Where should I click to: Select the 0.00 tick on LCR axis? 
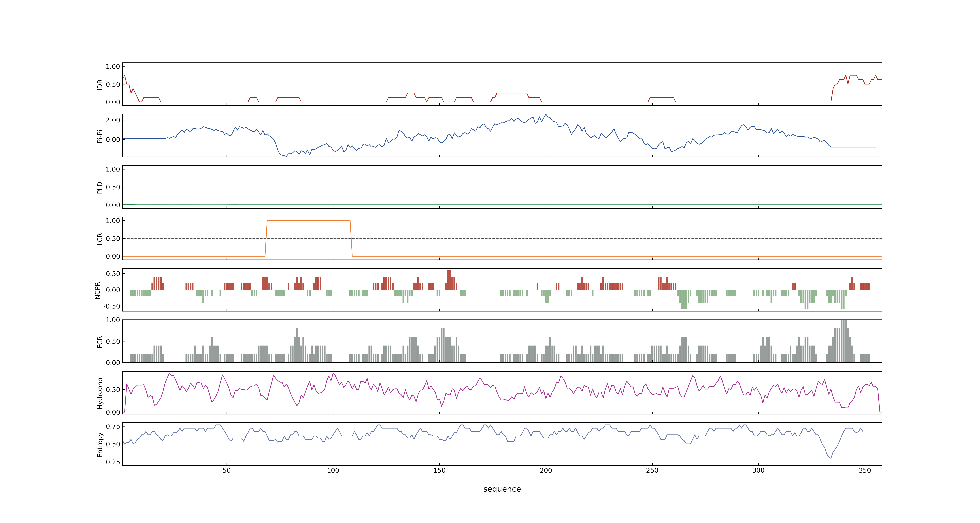113,256
